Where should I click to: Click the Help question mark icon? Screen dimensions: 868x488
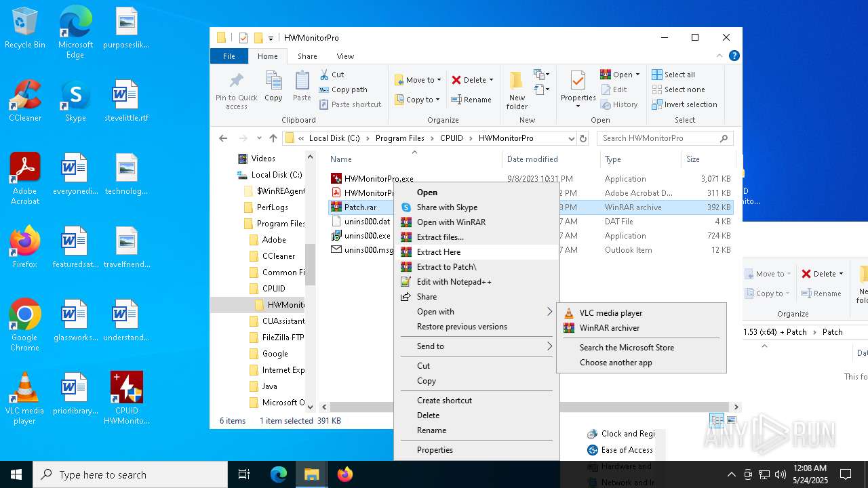click(x=734, y=56)
